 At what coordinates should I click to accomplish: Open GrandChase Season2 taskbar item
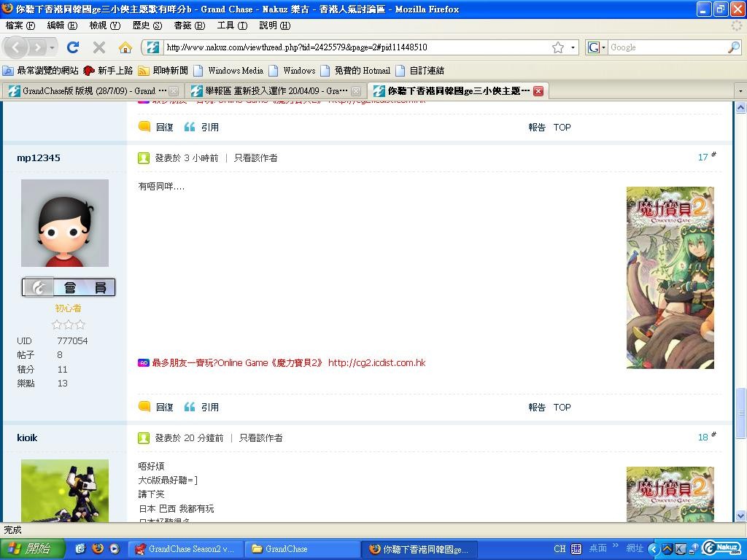(x=186, y=549)
